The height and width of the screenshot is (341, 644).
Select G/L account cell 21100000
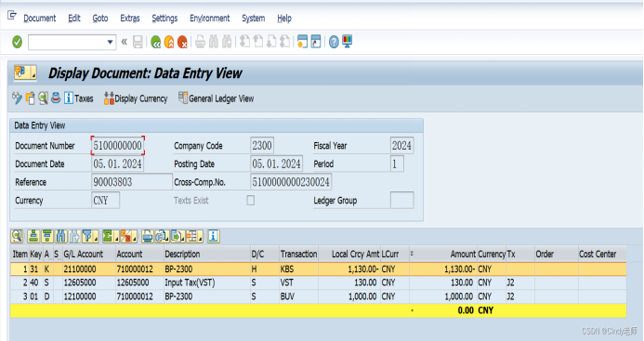88,269
